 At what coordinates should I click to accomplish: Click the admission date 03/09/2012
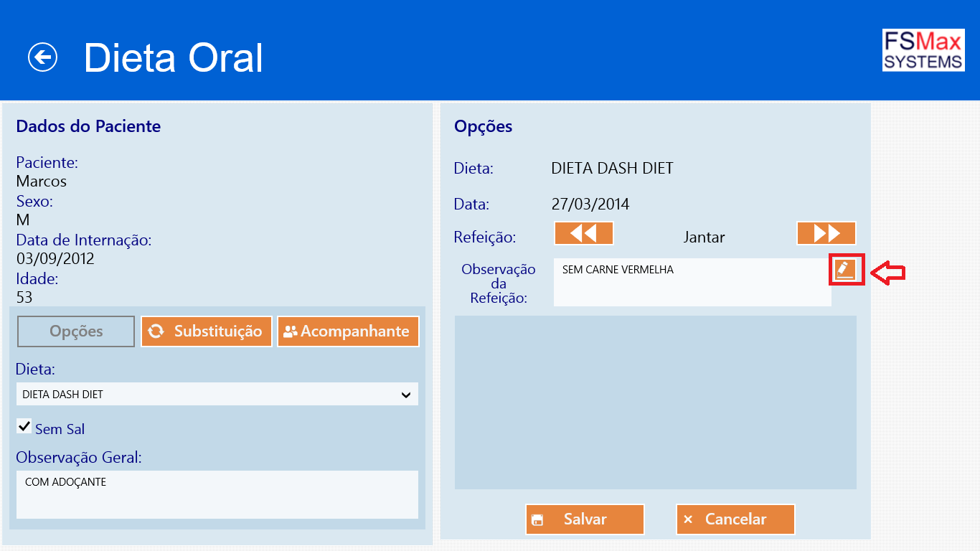55,258
